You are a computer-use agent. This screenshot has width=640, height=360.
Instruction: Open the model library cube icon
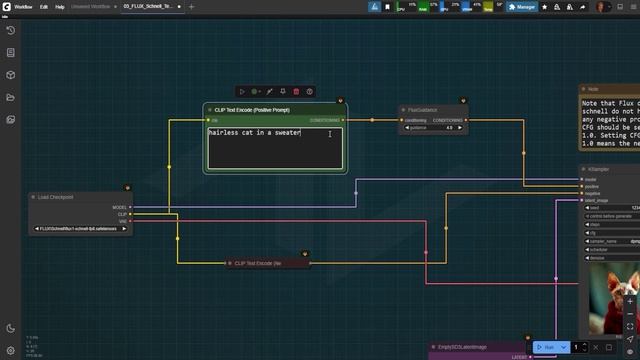pyautogui.click(x=11, y=75)
